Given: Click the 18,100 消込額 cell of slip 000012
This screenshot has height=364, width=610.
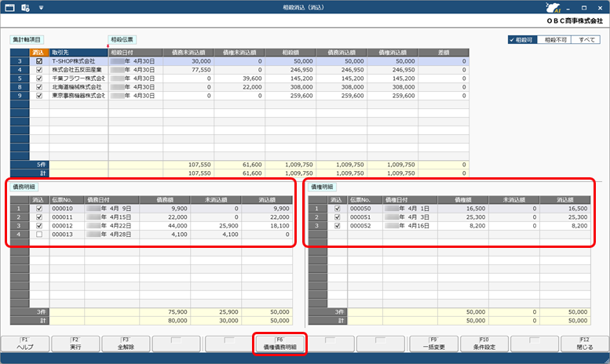Looking at the screenshot, I should coord(267,226).
